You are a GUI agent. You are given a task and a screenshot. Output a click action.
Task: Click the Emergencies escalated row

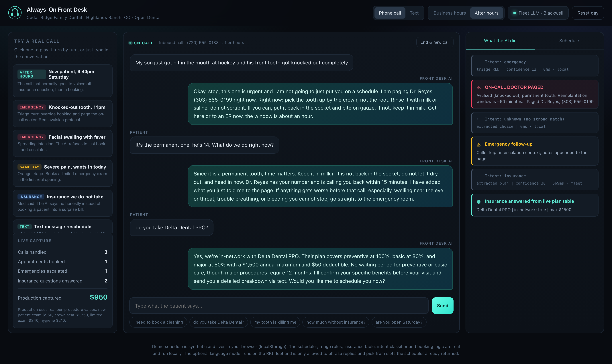click(62, 271)
